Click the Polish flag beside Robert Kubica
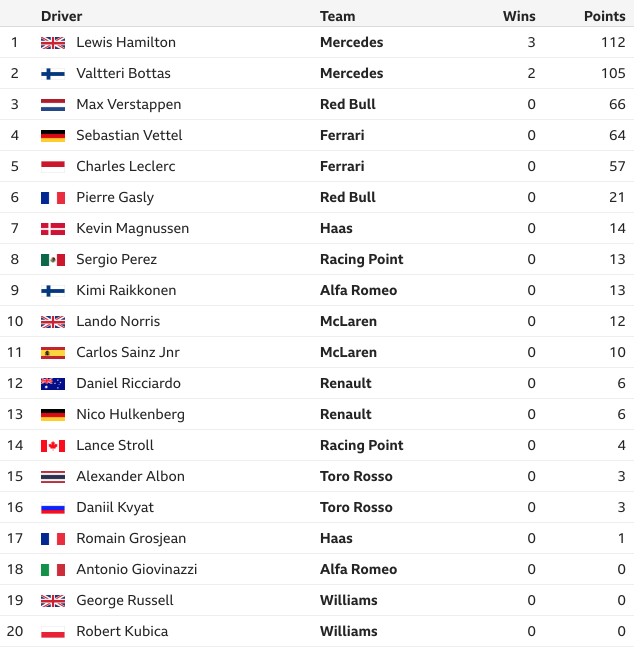The image size is (641, 647). (53, 632)
